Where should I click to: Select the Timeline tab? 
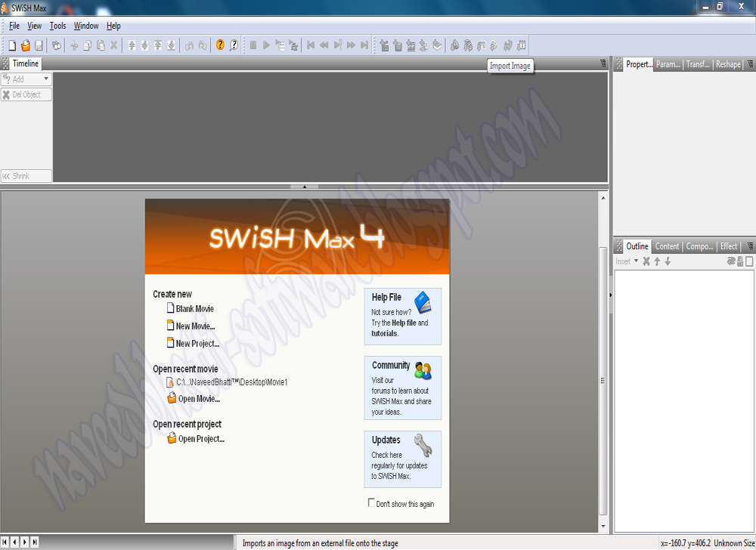coord(26,63)
